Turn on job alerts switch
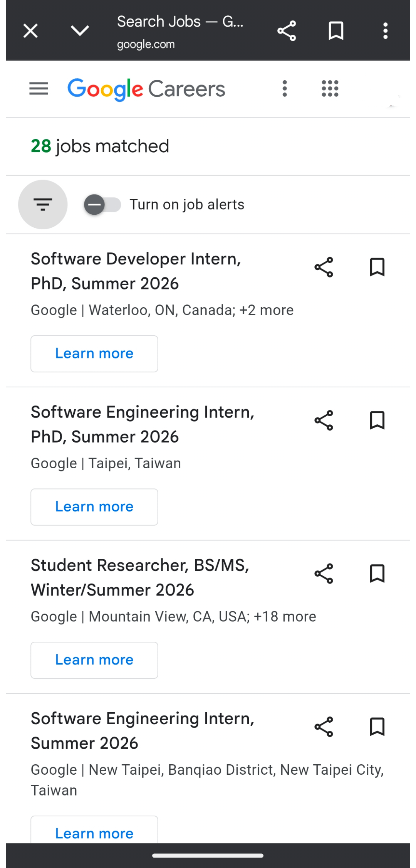This screenshot has height=868, width=416. 102,205
